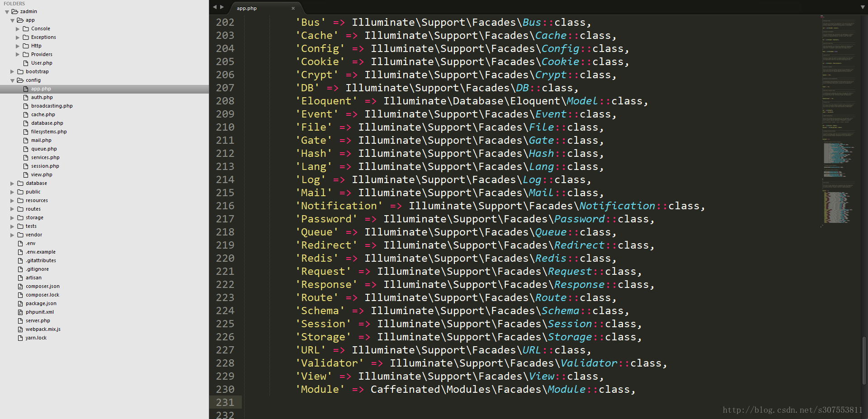
Task: Open session.php file
Action: click(x=45, y=166)
